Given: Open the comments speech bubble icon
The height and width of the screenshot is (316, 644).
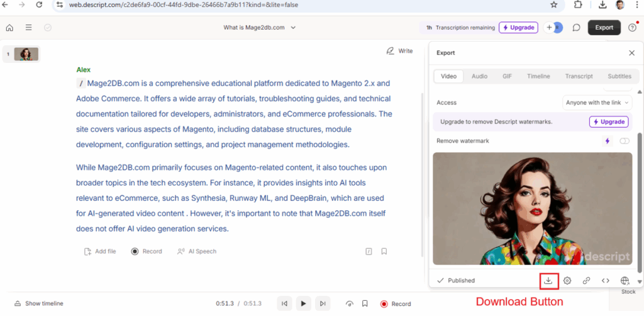Looking at the screenshot, I should (x=576, y=28).
